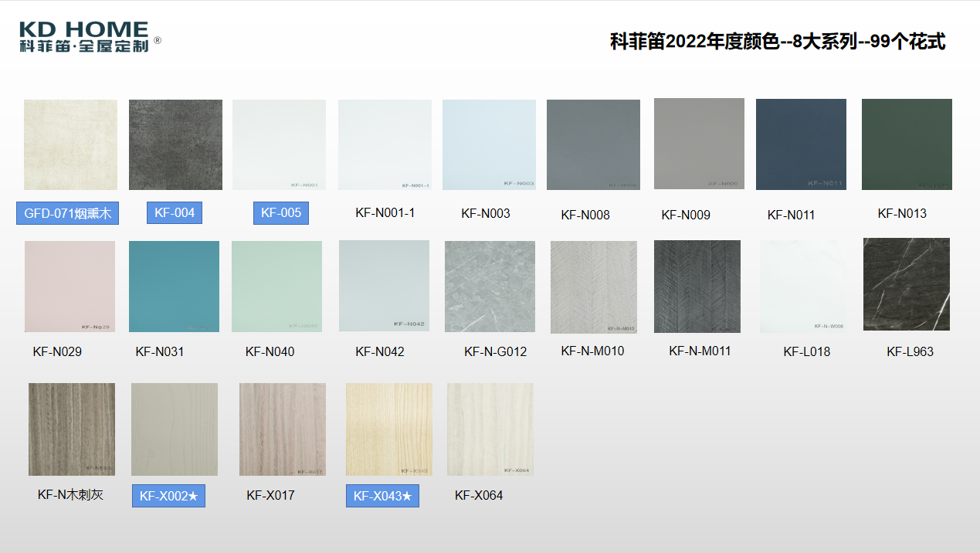980x553 pixels.
Task: Pick the black marble swatch above KF-L963
Action: pyautogui.click(x=907, y=284)
